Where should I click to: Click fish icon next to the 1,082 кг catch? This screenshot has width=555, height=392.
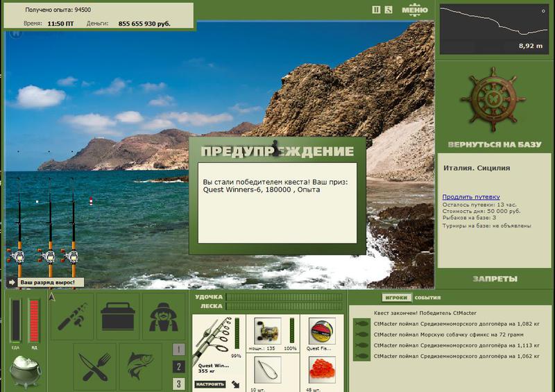coord(361,323)
